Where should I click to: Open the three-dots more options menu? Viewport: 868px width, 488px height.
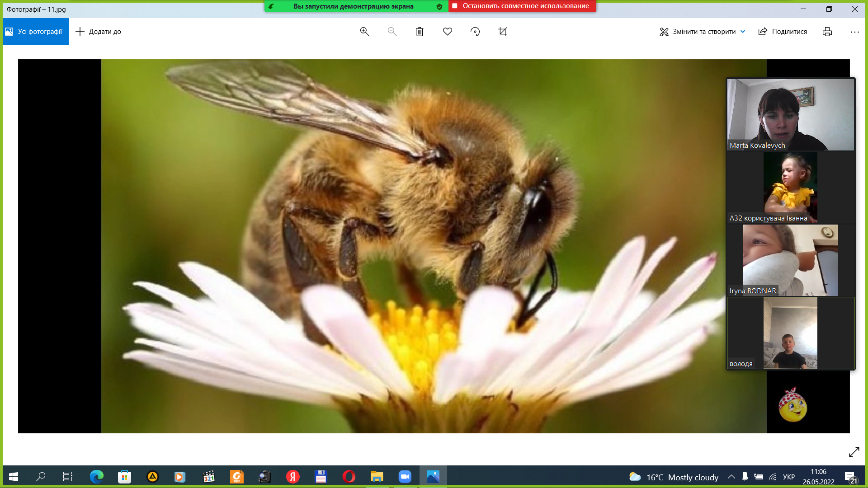(x=854, y=32)
